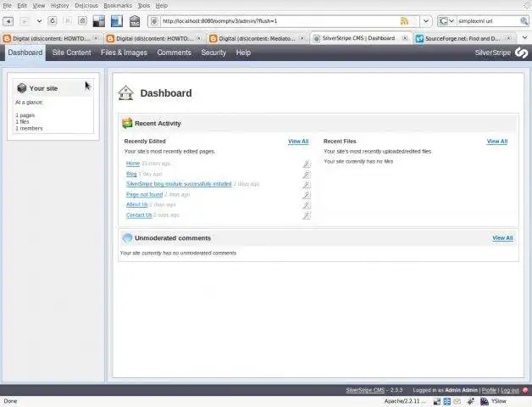Click the YSlow icon in status bar
Image resolution: width=532 pixels, height=407 pixels.
pyautogui.click(x=485, y=401)
